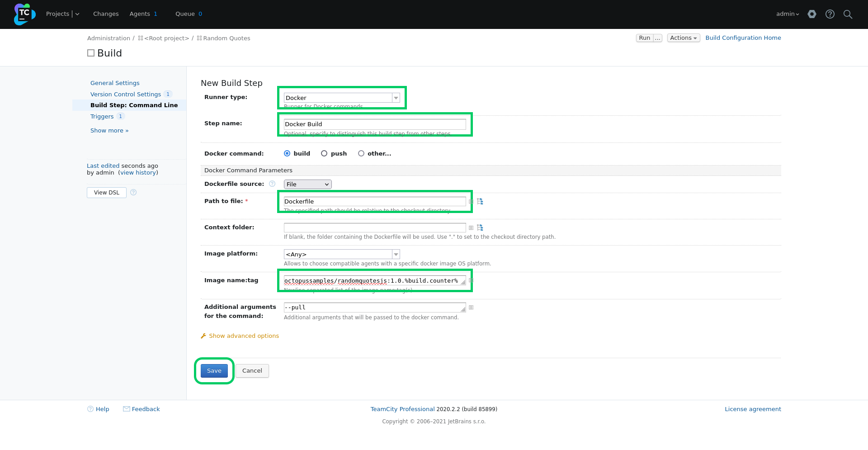Open the Changes page
This screenshot has height=450, width=868.
[x=106, y=14]
